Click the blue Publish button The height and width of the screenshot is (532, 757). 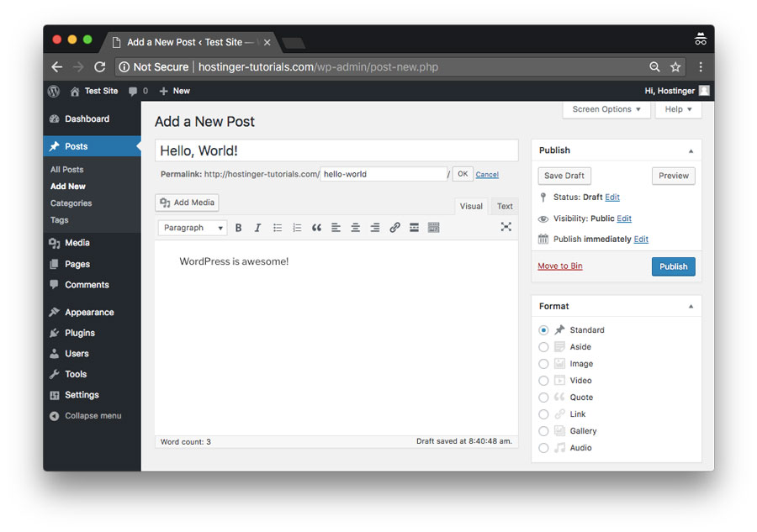pyautogui.click(x=673, y=266)
